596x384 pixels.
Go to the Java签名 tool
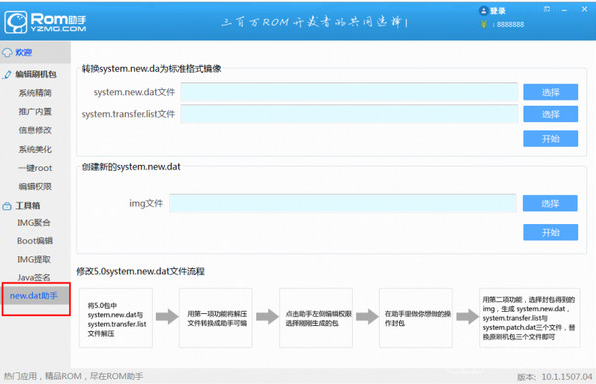[x=34, y=277]
